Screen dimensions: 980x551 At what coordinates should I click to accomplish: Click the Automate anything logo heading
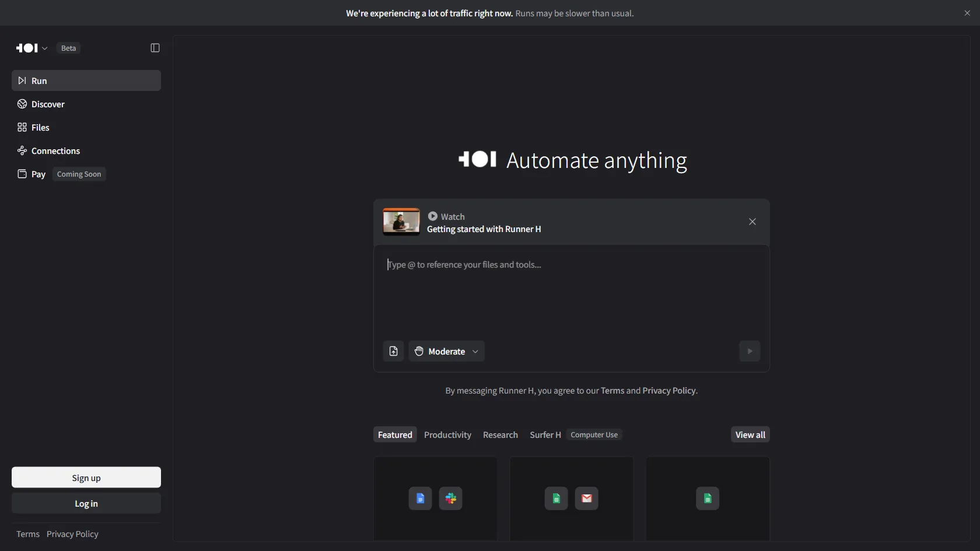click(x=572, y=160)
